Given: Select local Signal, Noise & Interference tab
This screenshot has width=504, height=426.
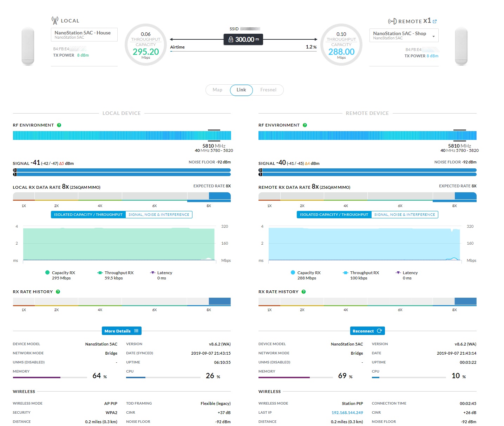Looking at the screenshot, I should point(159,214).
